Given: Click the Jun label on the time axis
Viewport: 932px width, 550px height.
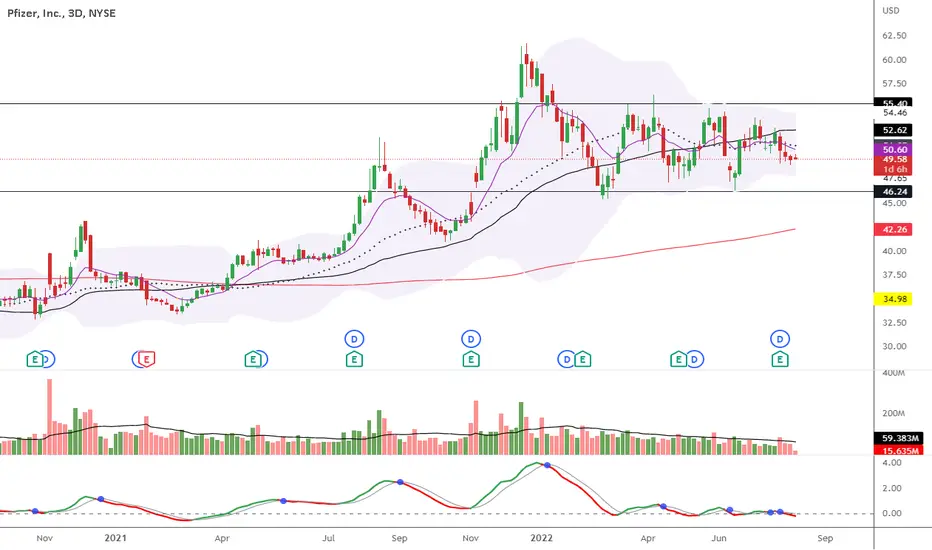Looking at the screenshot, I should pos(719,538).
